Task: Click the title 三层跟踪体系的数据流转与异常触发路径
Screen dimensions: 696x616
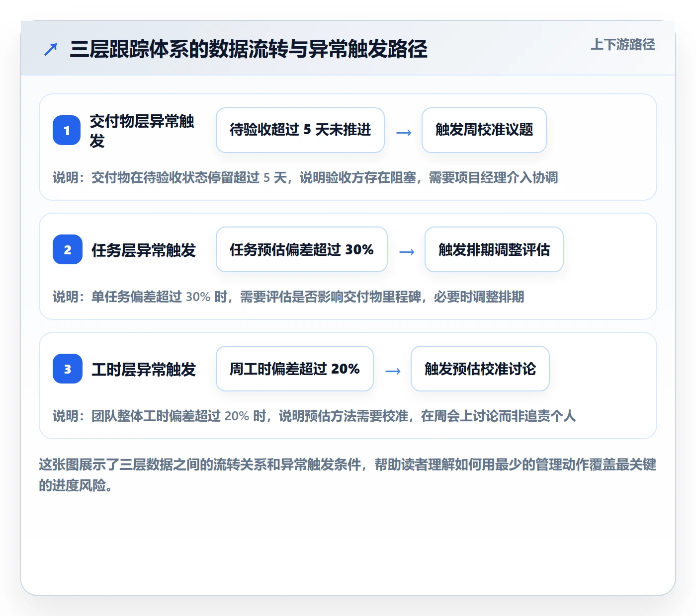Action: click(x=249, y=49)
